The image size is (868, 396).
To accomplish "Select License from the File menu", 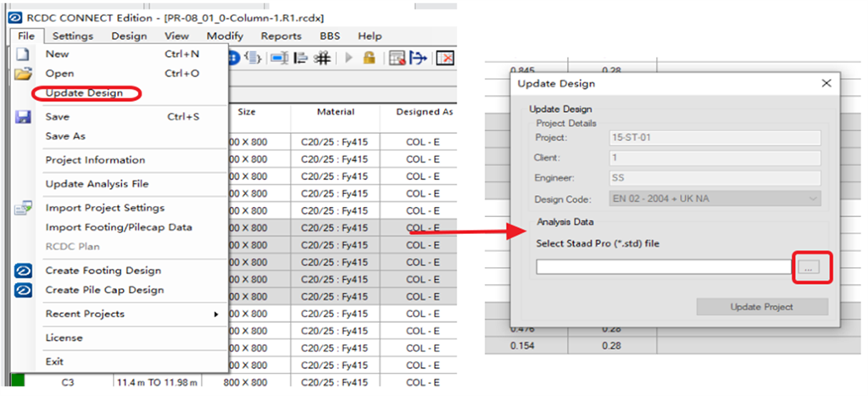I will 64,337.
